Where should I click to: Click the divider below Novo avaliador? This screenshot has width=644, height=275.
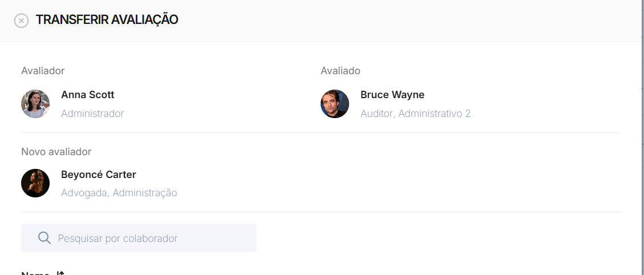click(321, 212)
